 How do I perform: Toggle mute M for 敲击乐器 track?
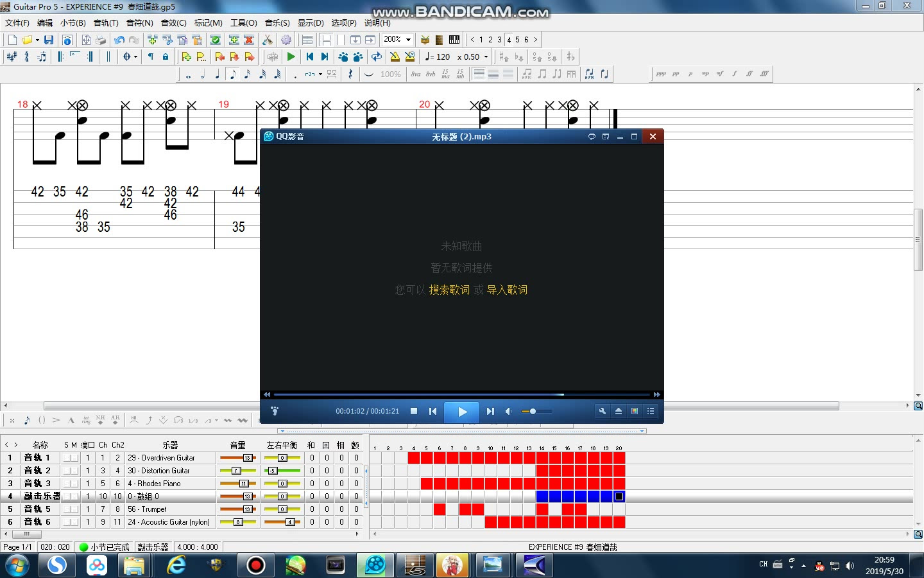click(74, 496)
